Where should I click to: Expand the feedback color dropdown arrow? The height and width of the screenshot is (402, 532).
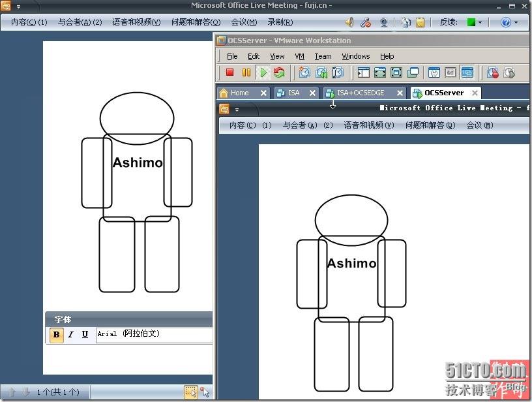480,23
